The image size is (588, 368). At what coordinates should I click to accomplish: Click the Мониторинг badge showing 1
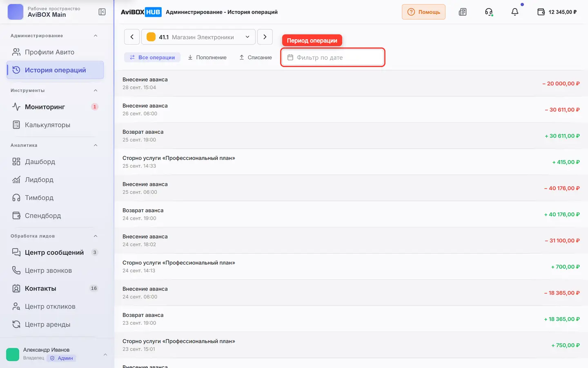pos(94,107)
